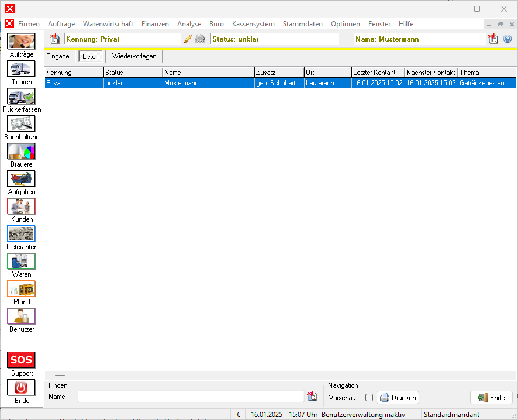The height and width of the screenshot is (420, 518).
Task: Click the blue help question mark icon
Action: (507, 39)
